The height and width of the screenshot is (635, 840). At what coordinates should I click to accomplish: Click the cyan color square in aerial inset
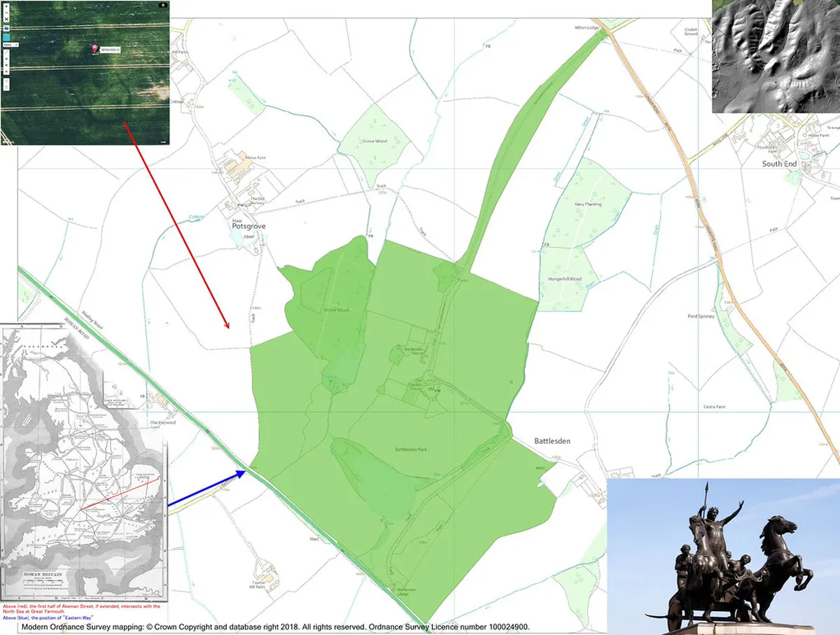[x=6, y=36]
